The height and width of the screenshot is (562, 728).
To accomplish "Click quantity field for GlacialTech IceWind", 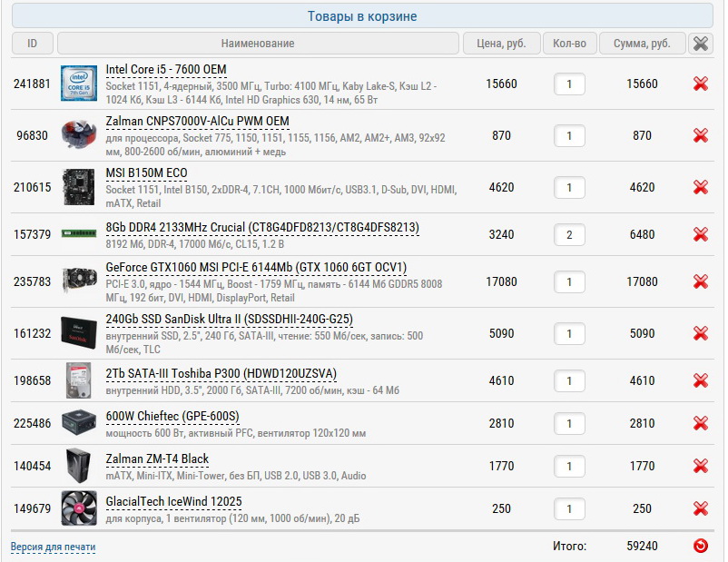I will (569, 509).
